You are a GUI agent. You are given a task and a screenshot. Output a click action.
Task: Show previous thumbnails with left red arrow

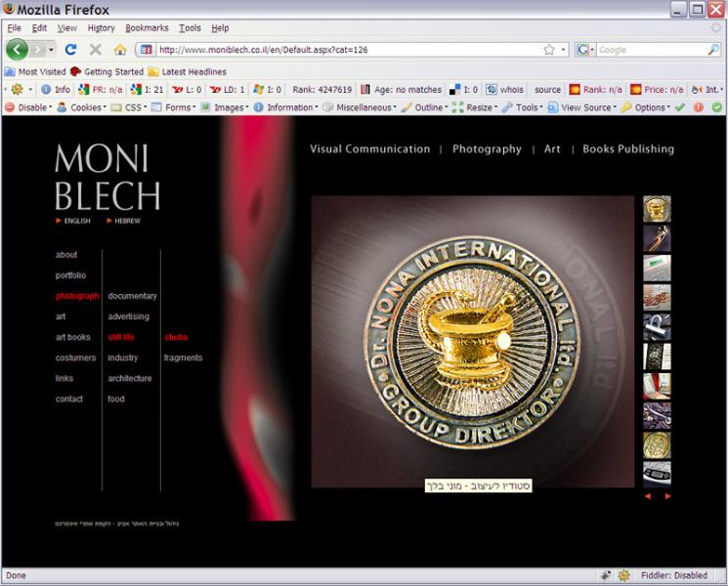pyautogui.click(x=648, y=496)
